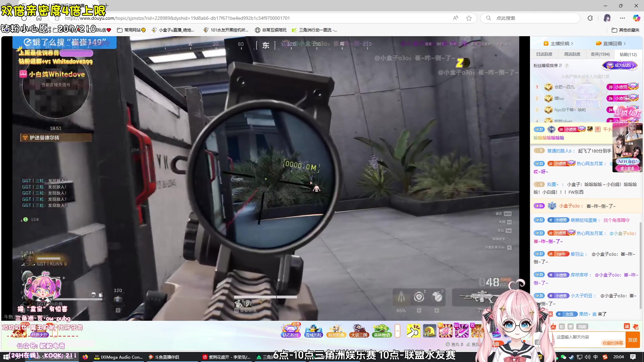Open browser profile avatar

click(607, 18)
